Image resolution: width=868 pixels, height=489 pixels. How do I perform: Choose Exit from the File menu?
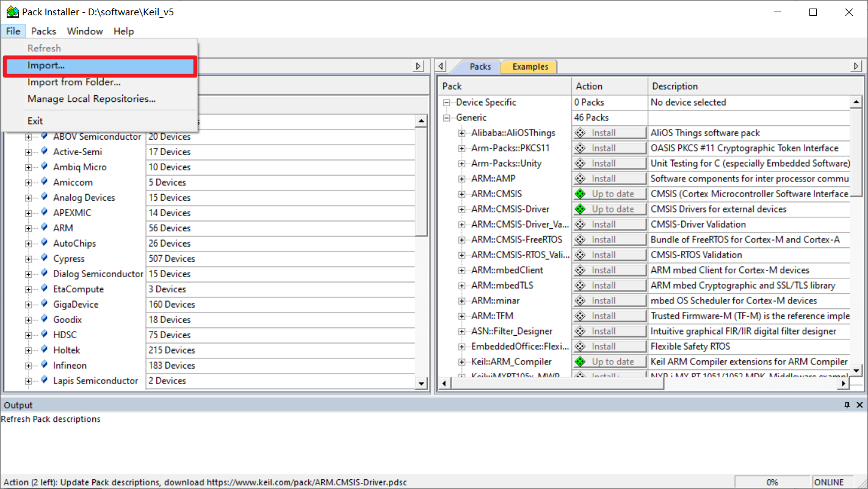tap(99, 121)
